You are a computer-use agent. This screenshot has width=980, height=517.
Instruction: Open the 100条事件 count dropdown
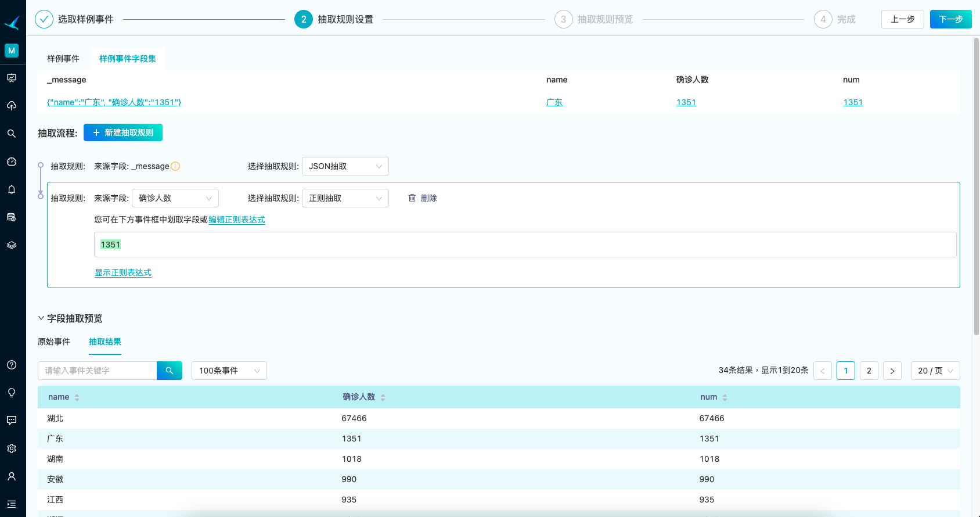229,371
